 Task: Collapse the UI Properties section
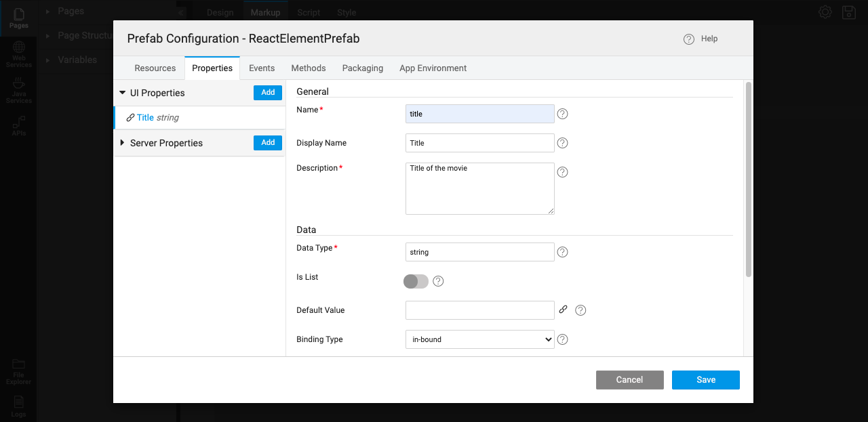[x=123, y=93]
